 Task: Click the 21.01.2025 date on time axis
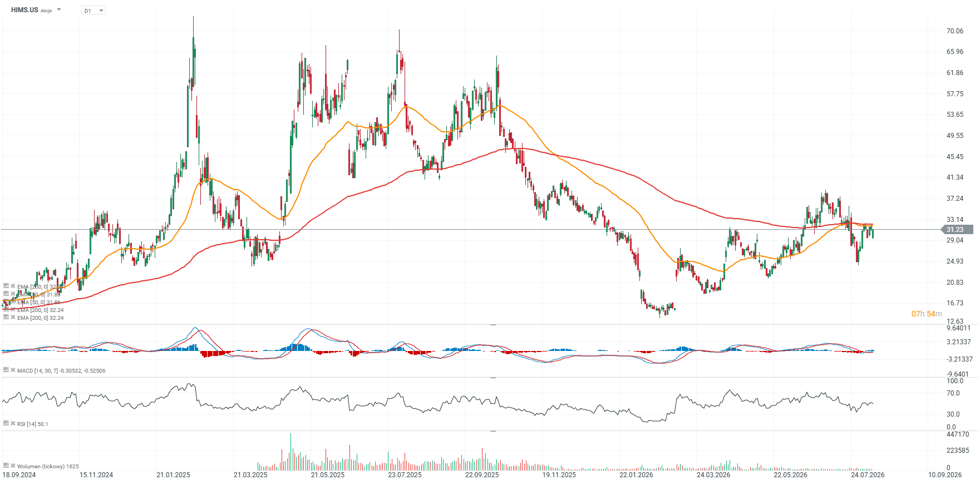click(173, 475)
